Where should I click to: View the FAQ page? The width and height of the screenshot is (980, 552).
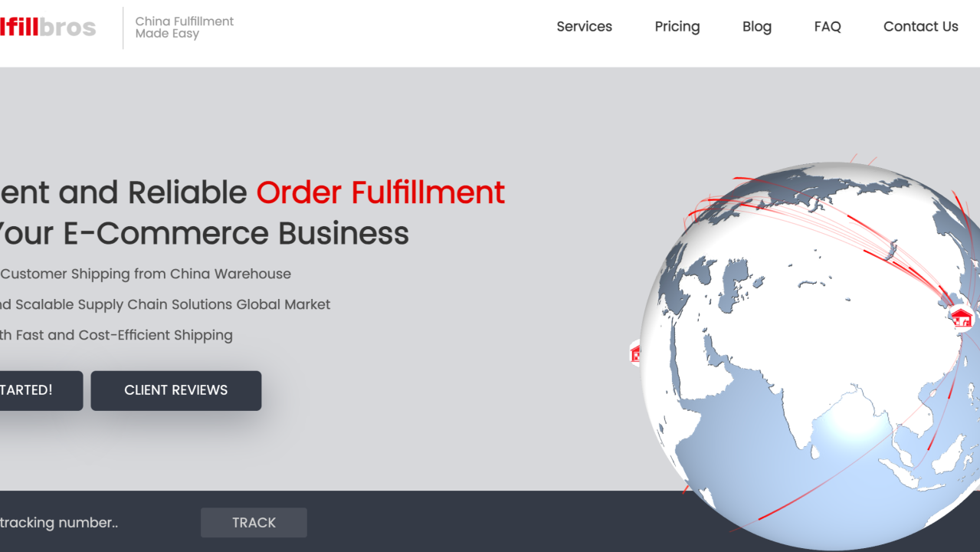point(827,27)
